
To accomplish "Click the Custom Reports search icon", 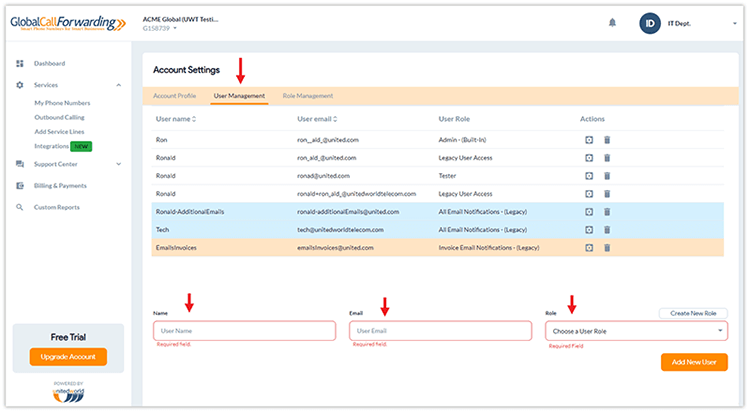I will [20, 207].
